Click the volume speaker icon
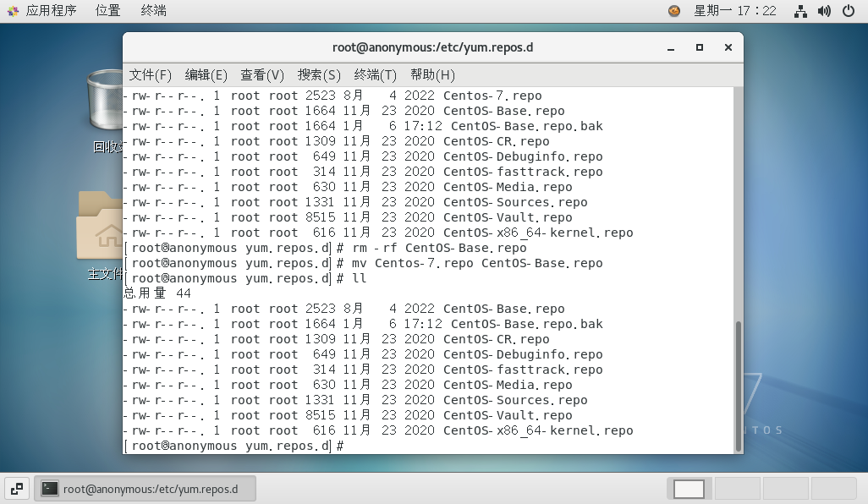Screen dimensions: 868x504 tap(824, 11)
